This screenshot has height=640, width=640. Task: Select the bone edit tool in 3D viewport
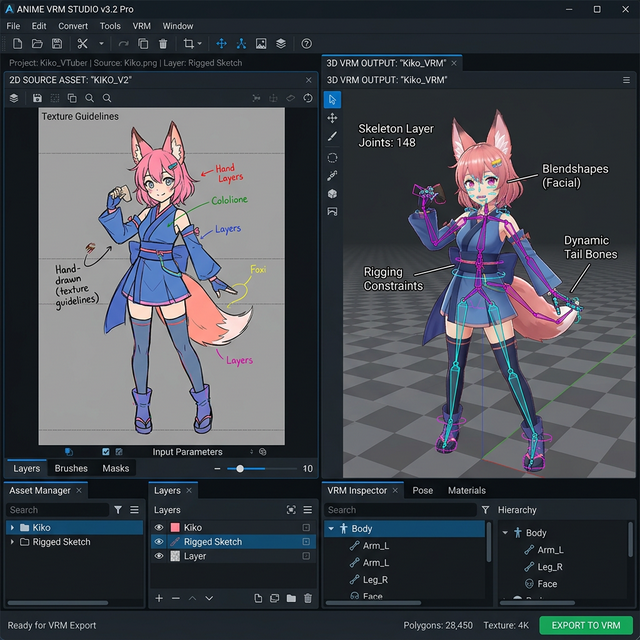(x=332, y=176)
